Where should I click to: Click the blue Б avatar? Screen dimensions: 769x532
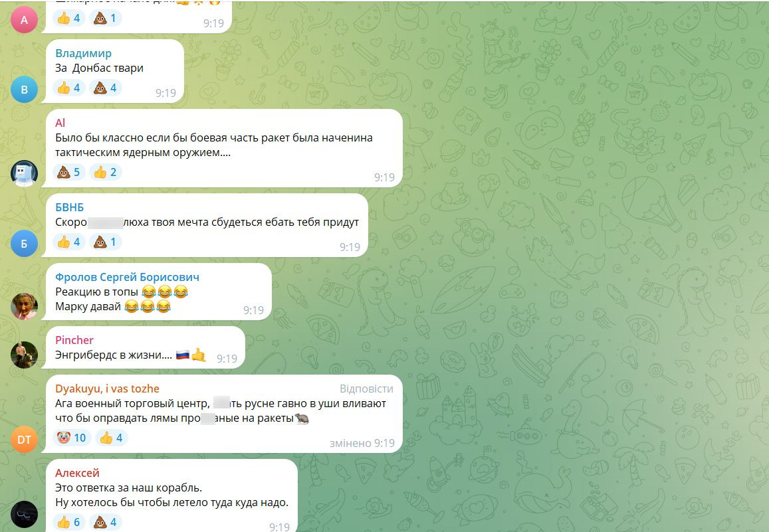point(24,244)
